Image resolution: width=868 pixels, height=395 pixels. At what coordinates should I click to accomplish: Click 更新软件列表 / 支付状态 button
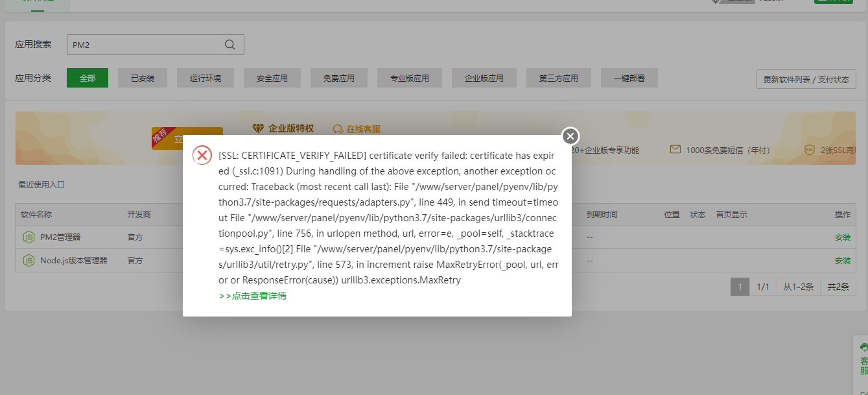pyautogui.click(x=806, y=79)
